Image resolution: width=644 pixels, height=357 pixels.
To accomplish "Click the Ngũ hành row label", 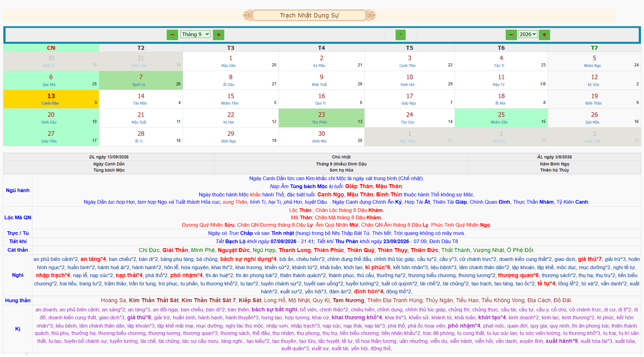I will point(18,190).
